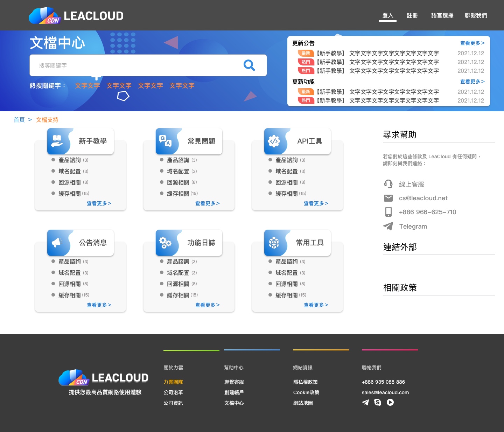Click the 公告消息 megaphone icon
This screenshot has width=504, height=432.
coord(57,243)
